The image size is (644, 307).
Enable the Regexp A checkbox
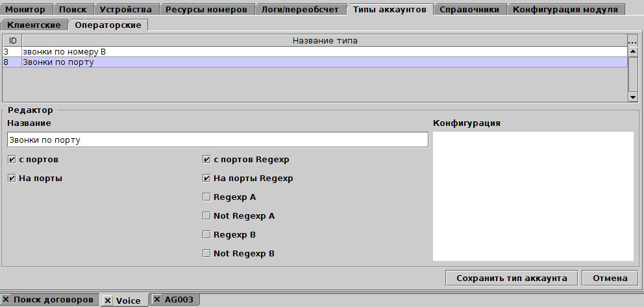pos(206,197)
